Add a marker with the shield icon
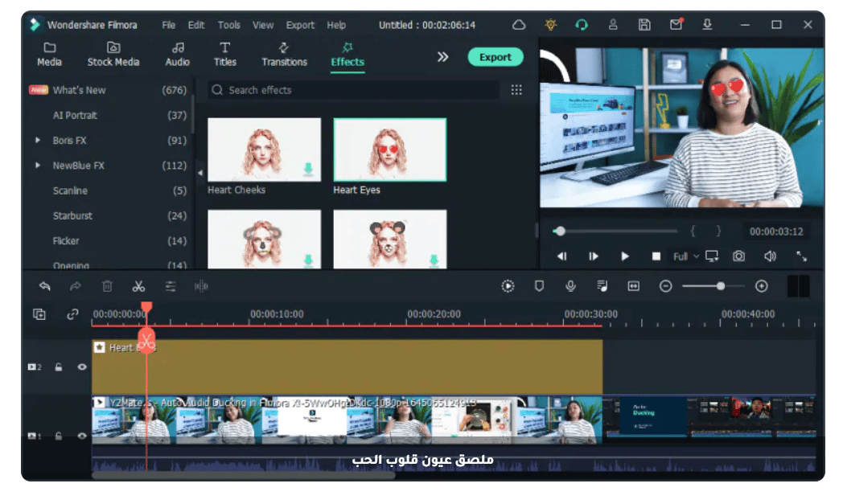This screenshot has width=843, height=504. 539,286
